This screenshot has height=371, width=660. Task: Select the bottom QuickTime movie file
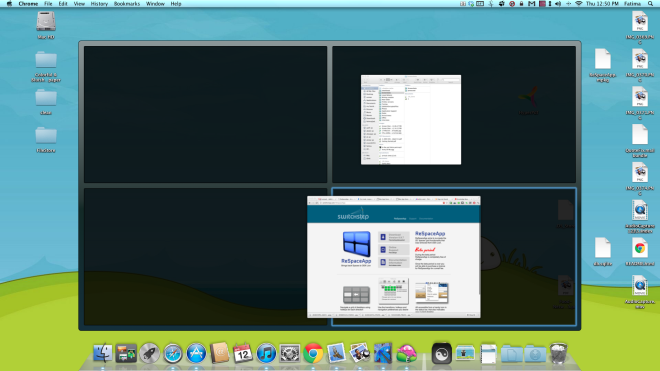(x=640, y=286)
